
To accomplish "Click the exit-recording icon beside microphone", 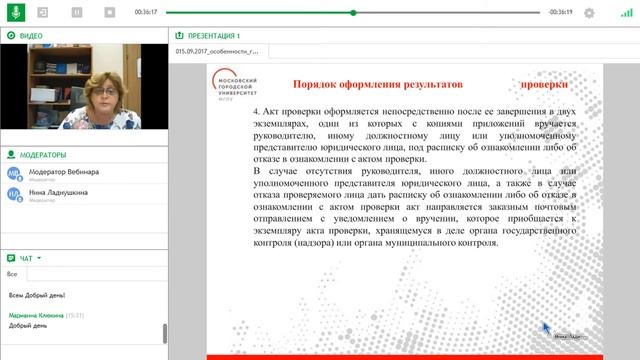I will pyautogui.click(x=42, y=12).
